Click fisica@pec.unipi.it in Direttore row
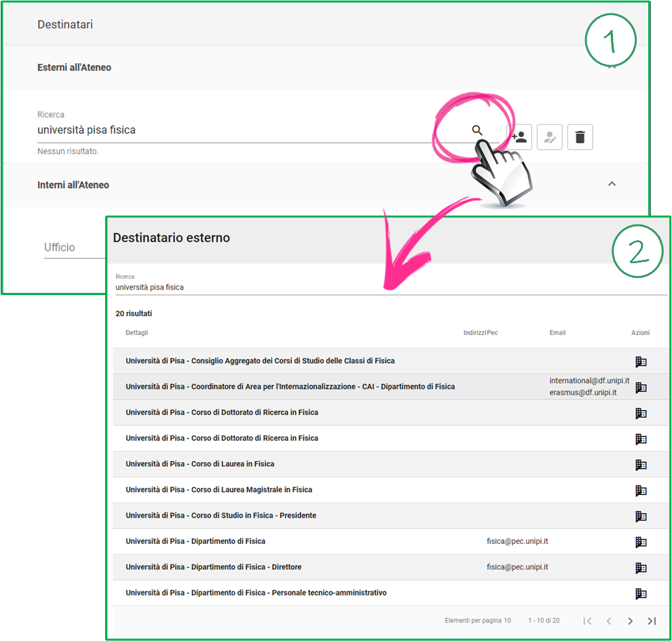Screen dimensions: 672x641 (x=517, y=567)
